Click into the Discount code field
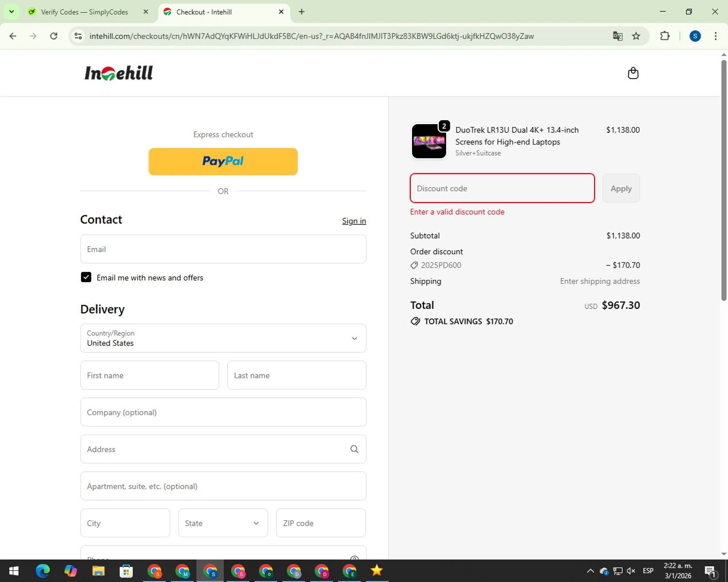The width and height of the screenshot is (728, 582). click(502, 188)
